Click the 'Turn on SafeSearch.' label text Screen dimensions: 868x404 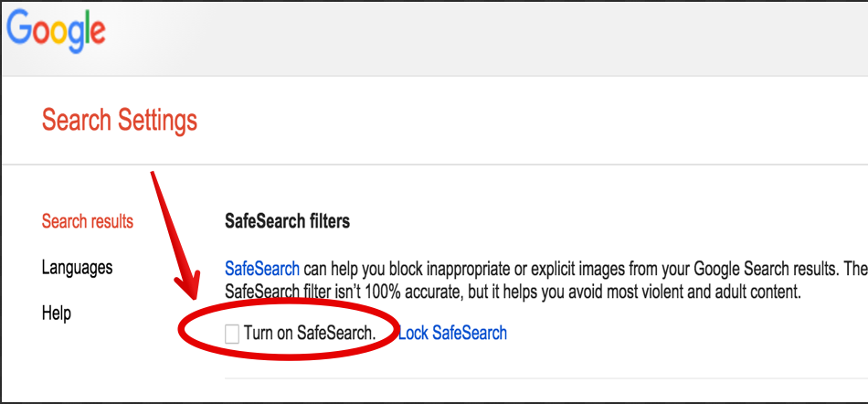coord(310,333)
